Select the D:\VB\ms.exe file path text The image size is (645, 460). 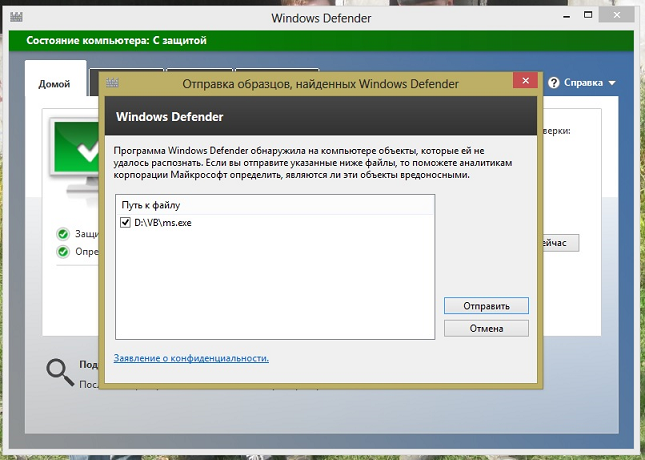pos(163,223)
